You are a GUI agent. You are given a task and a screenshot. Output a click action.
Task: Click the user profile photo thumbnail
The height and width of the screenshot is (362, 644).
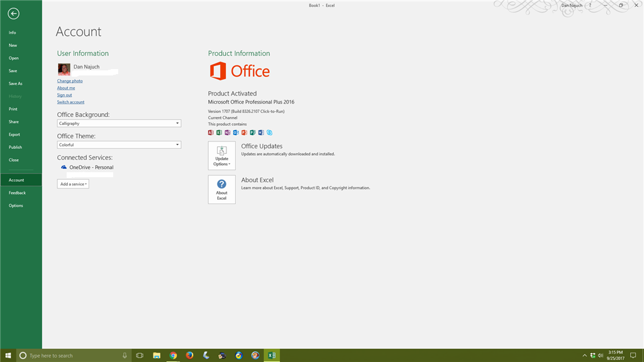64,69
